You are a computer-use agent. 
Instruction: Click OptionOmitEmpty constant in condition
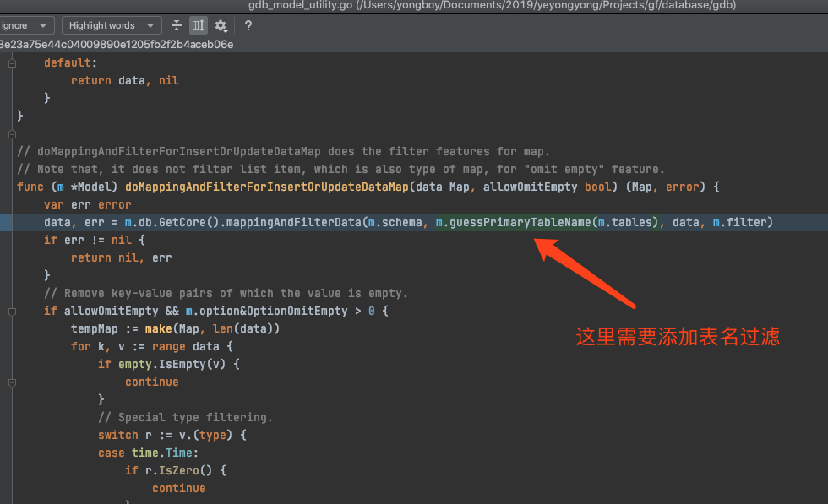pos(297,311)
